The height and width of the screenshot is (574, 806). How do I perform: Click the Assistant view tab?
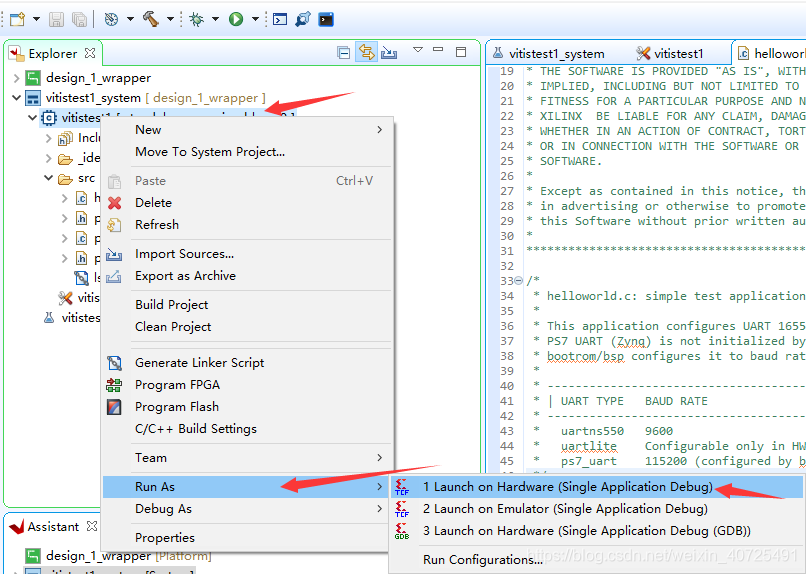coord(52,527)
